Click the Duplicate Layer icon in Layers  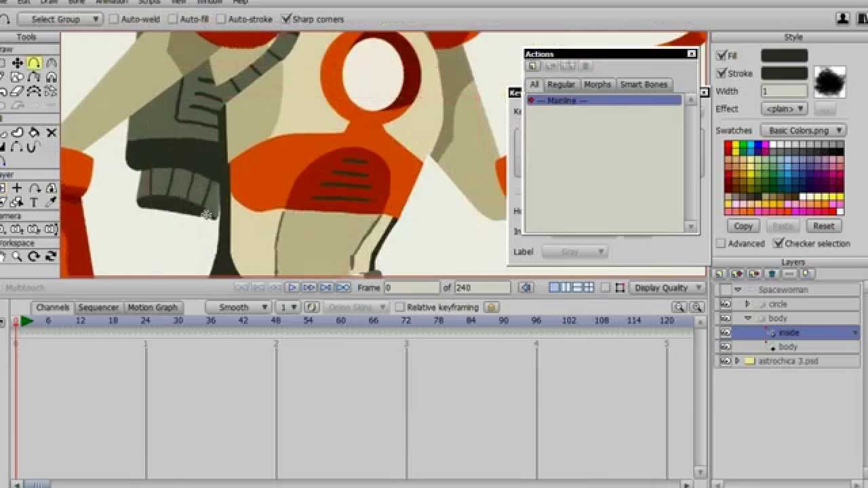click(x=737, y=274)
